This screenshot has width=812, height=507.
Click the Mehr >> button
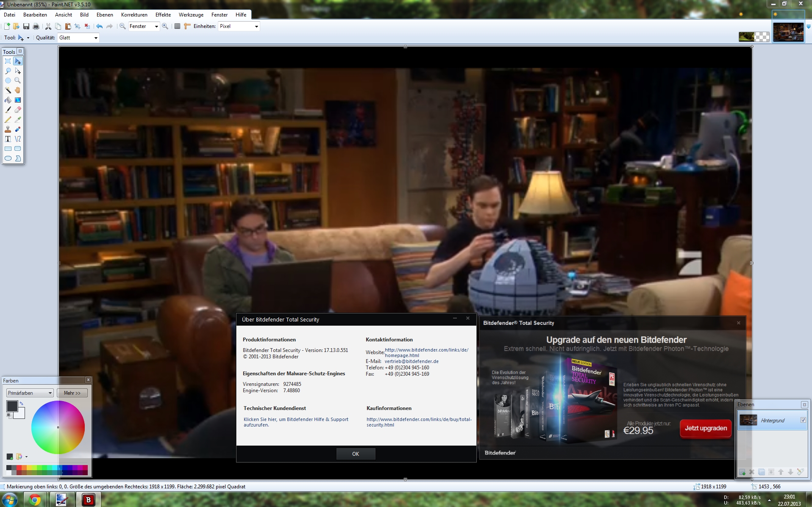72,393
